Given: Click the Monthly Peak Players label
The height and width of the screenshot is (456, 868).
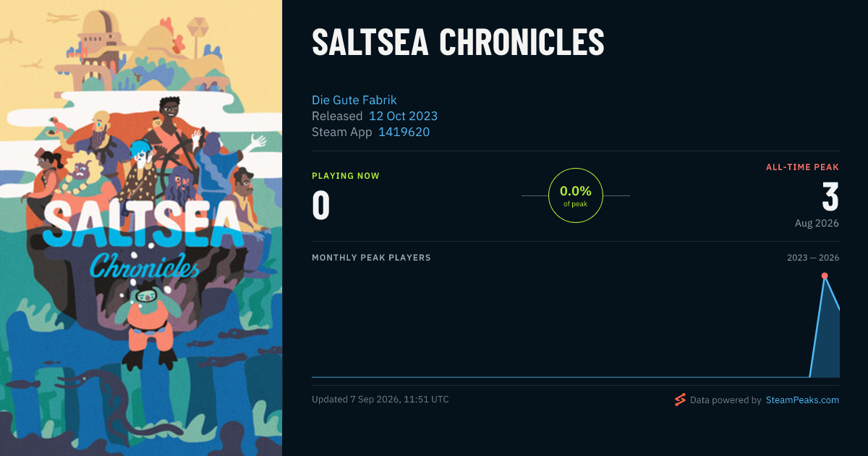Looking at the screenshot, I should (371, 258).
